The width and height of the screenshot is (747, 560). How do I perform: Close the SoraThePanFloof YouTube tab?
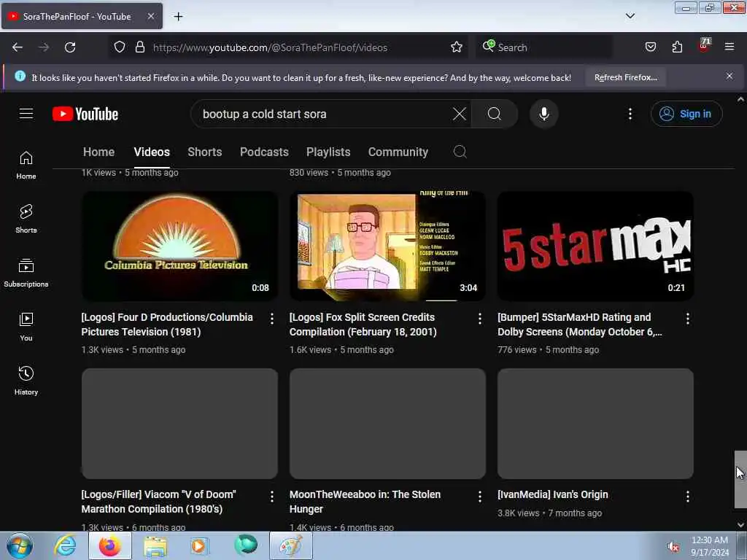[x=150, y=16]
